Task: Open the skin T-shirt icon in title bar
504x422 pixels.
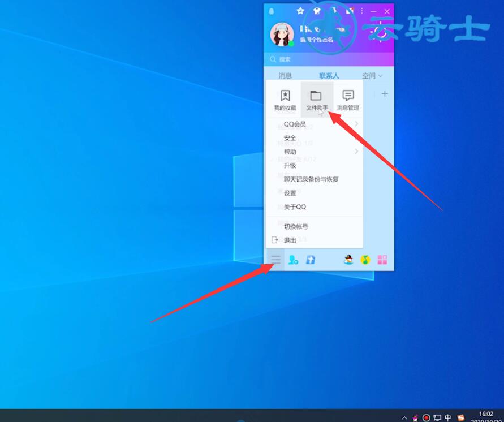Action: click(317, 11)
